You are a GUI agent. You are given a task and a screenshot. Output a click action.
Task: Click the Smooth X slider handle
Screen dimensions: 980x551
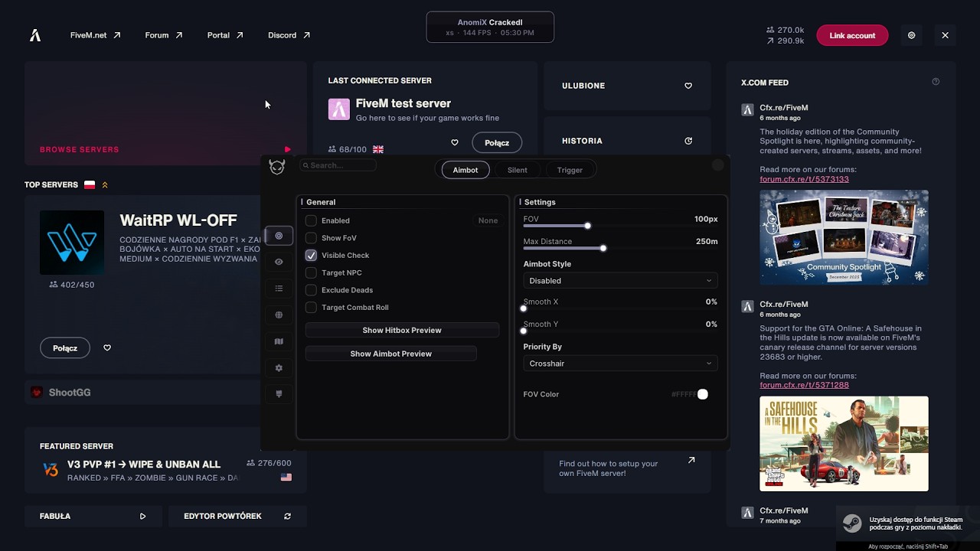pos(524,308)
